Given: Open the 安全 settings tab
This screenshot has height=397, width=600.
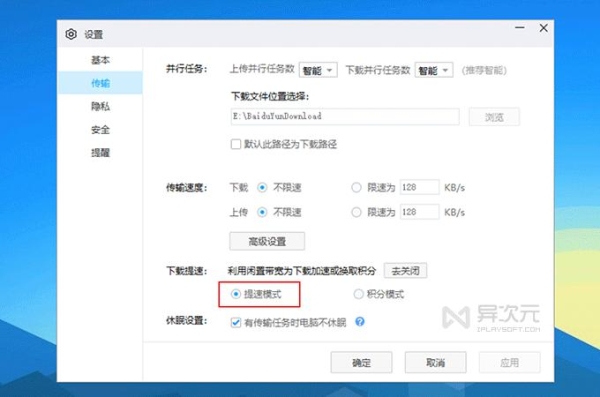Looking at the screenshot, I should tap(100, 129).
